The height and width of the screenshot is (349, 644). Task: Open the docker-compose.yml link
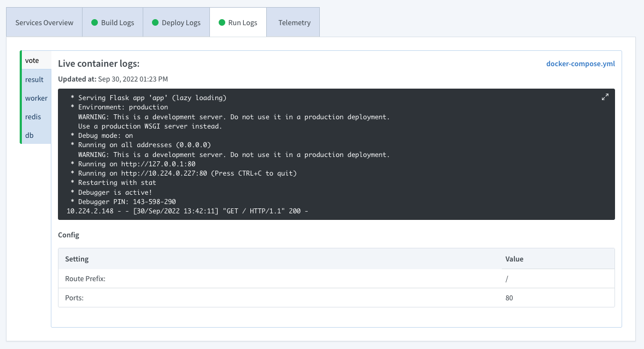[581, 63]
